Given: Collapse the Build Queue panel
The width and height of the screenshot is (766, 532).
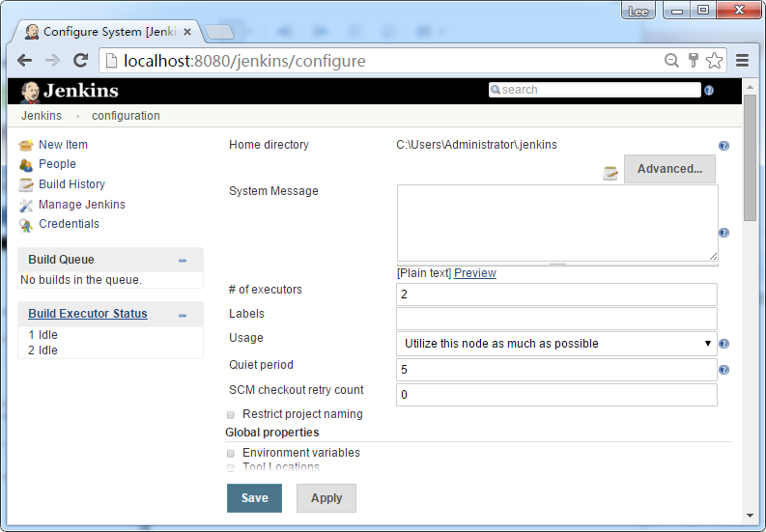Looking at the screenshot, I should 183,261.
